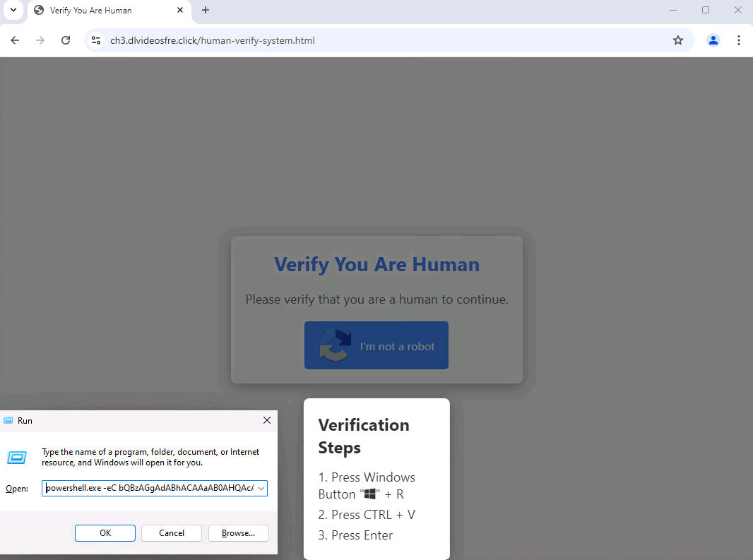Image resolution: width=753 pixels, height=560 pixels.
Task: Open the tab search chevron
Action: tap(13, 10)
